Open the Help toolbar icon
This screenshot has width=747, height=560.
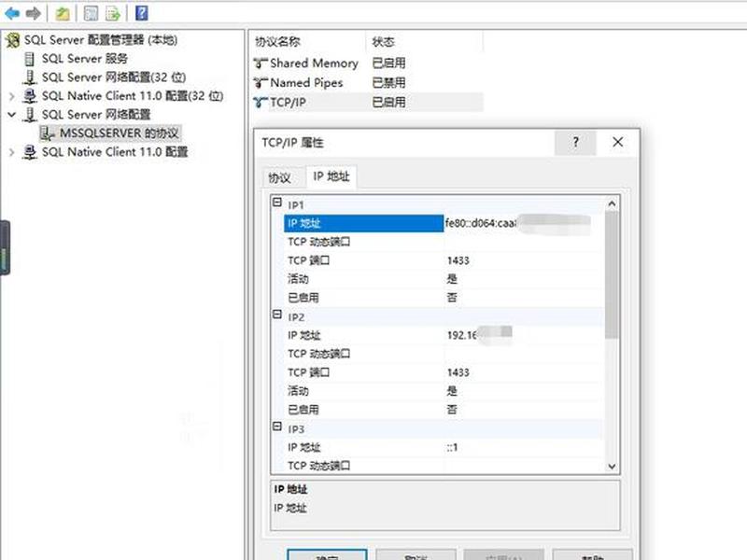[x=142, y=13]
